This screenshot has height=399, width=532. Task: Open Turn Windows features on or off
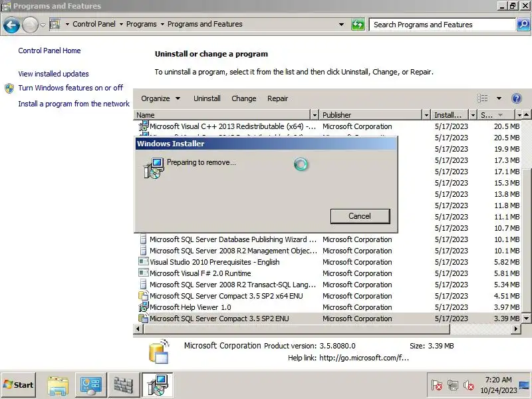[x=70, y=88]
